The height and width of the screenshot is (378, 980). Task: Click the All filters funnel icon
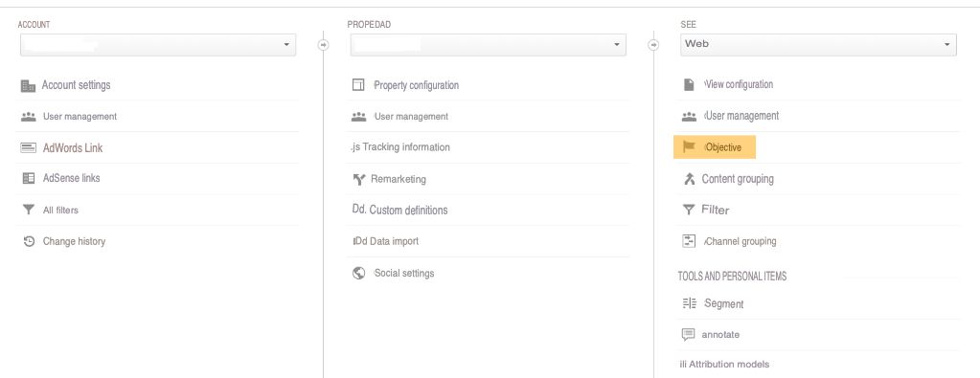pos(28,210)
